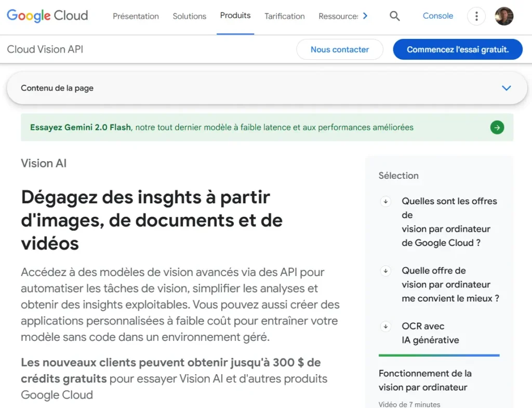532x408 pixels.
Task: Click the 'Dégagez des insghts' headline
Action: pos(152,220)
